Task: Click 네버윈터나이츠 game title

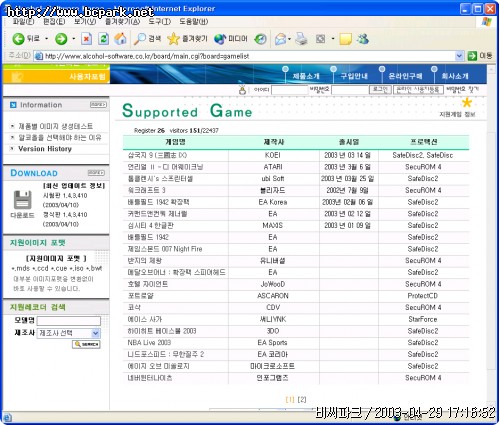Action: (150, 378)
